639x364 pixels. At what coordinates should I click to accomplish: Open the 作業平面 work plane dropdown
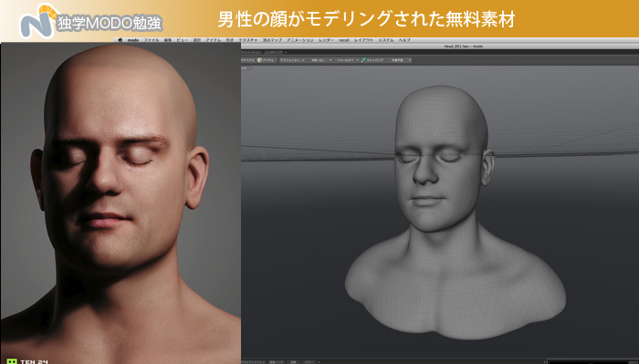pyautogui.click(x=400, y=60)
